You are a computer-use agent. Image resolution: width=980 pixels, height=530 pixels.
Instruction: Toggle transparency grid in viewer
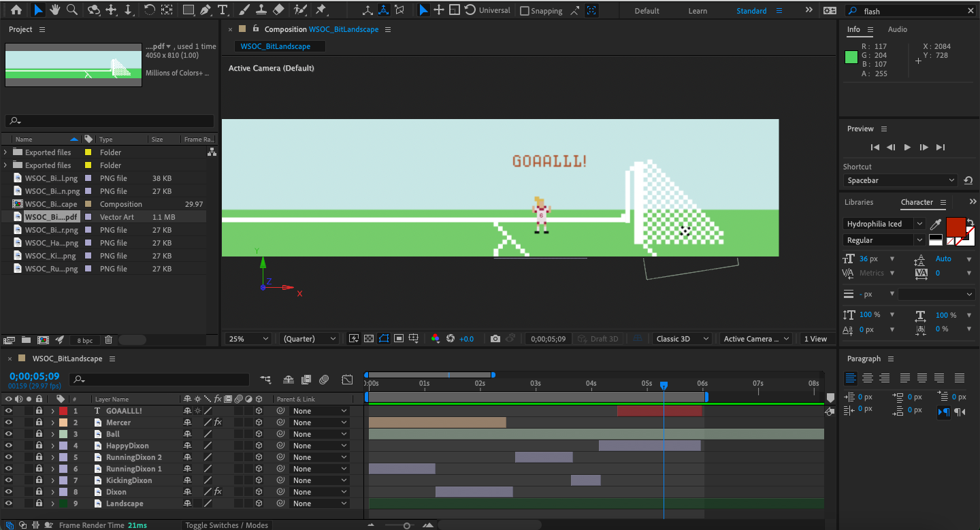[369, 339]
